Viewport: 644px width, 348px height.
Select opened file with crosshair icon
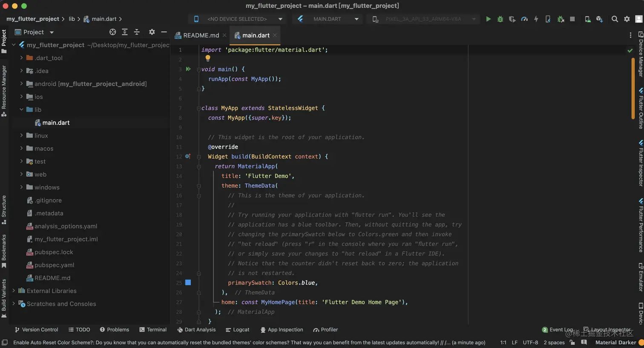pyautogui.click(x=112, y=32)
